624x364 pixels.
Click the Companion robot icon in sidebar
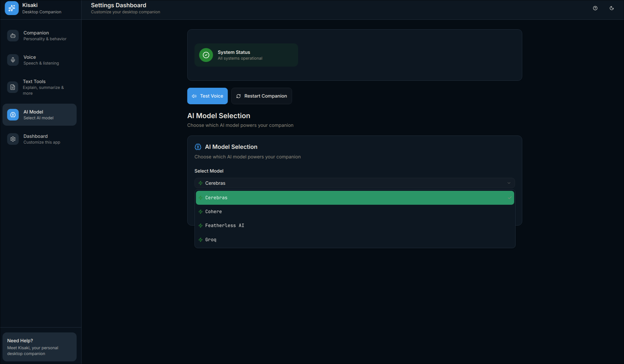(x=13, y=36)
